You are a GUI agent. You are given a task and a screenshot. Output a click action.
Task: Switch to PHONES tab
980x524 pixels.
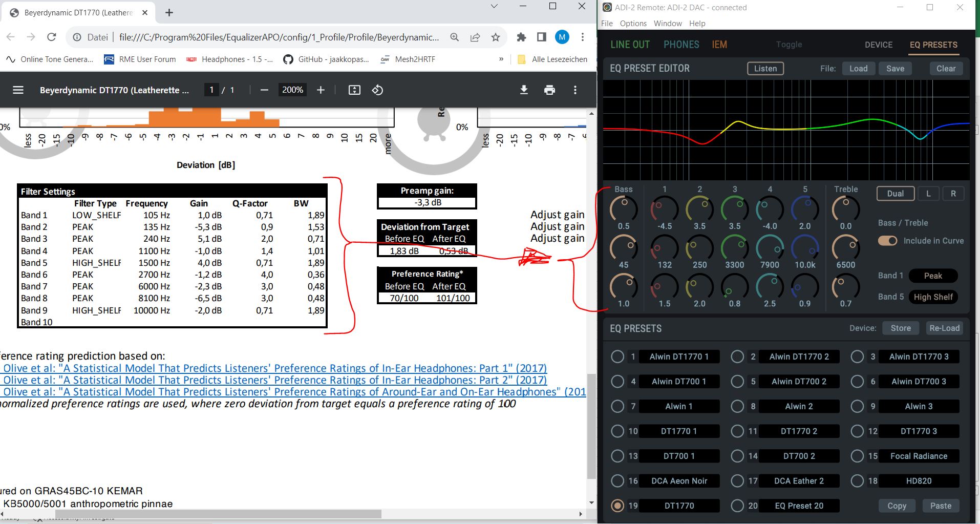681,45
